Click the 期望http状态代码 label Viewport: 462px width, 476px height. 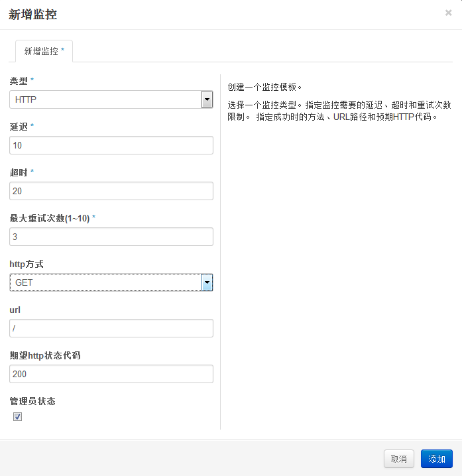(x=45, y=355)
